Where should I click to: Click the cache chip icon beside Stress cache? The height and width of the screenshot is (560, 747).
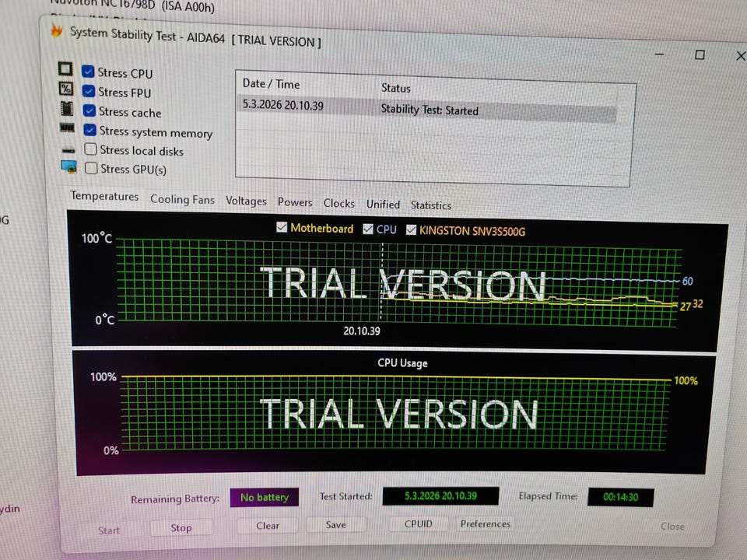tap(67, 109)
